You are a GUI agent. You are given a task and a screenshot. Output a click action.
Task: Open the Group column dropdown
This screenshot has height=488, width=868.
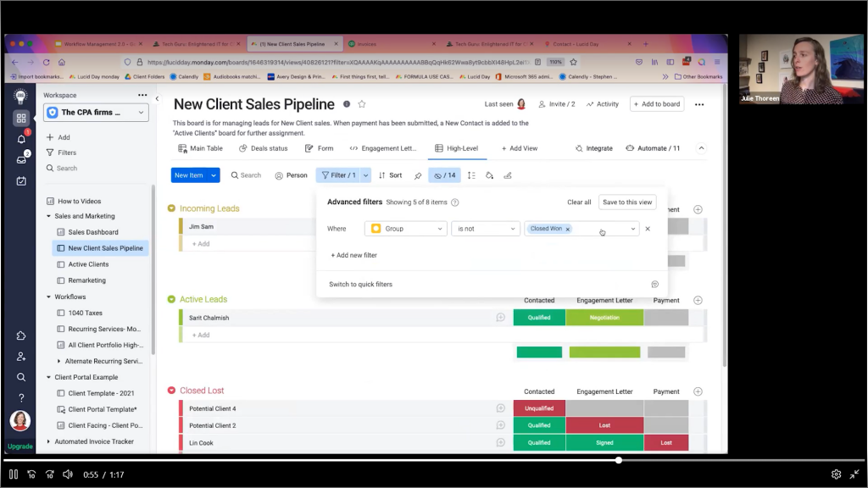coord(406,229)
